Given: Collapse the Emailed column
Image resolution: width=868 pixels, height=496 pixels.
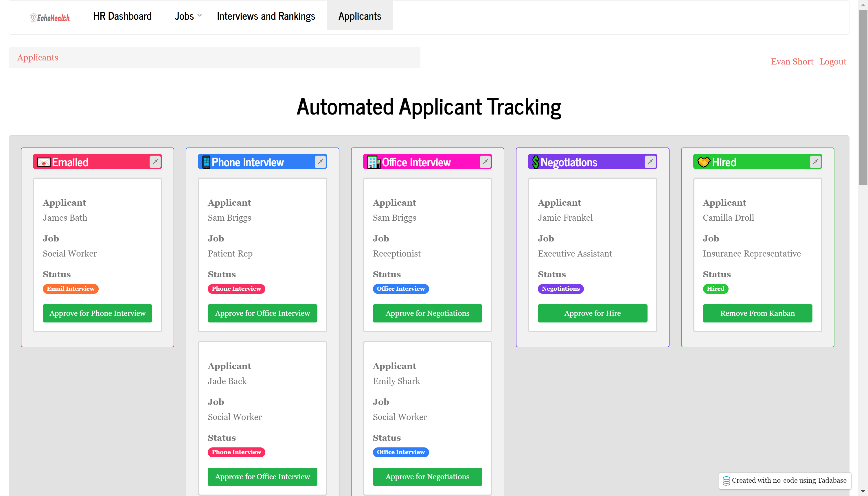Looking at the screenshot, I should coord(155,162).
